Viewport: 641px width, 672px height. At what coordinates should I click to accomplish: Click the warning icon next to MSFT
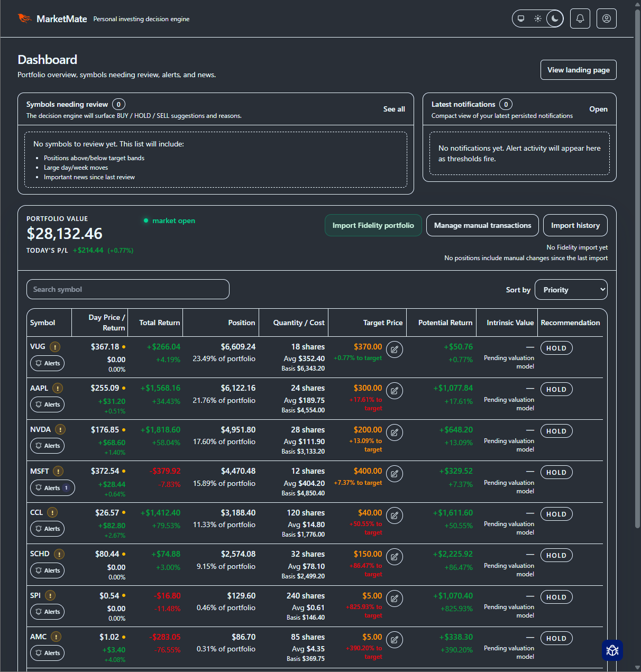pyautogui.click(x=58, y=471)
